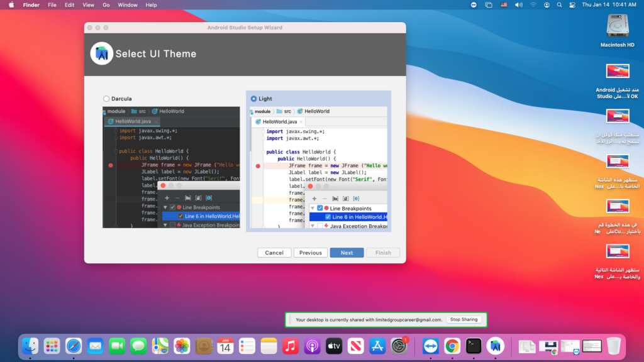Open Podcasts in the Dock
Image resolution: width=644 pixels, height=362 pixels.
click(312, 346)
